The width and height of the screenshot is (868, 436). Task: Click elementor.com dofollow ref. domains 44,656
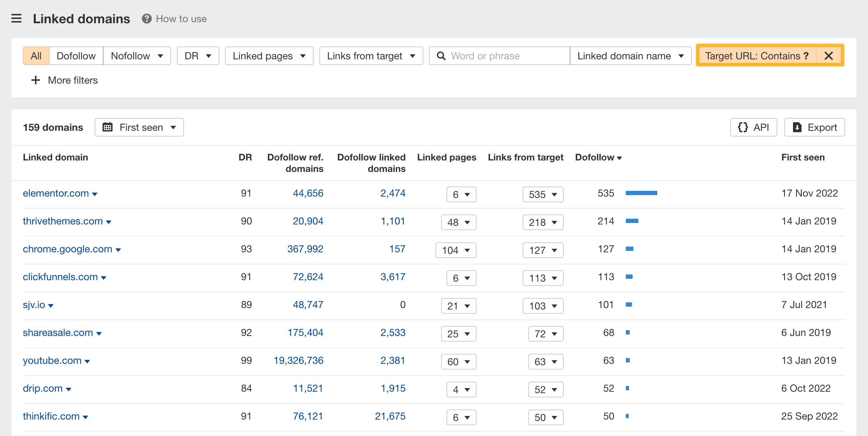click(x=308, y=193)
